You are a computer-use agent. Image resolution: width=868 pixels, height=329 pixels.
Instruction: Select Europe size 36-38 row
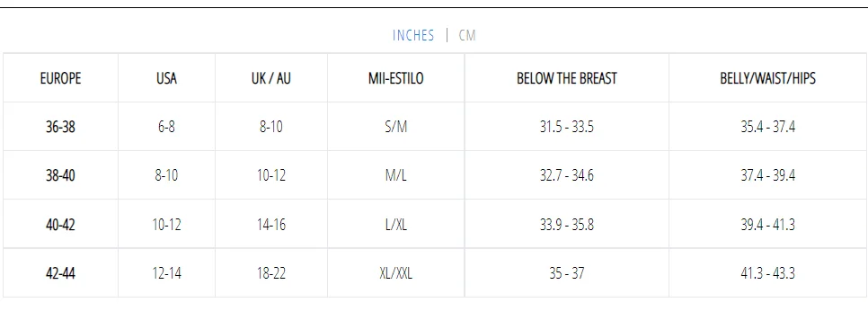[435, 127]
